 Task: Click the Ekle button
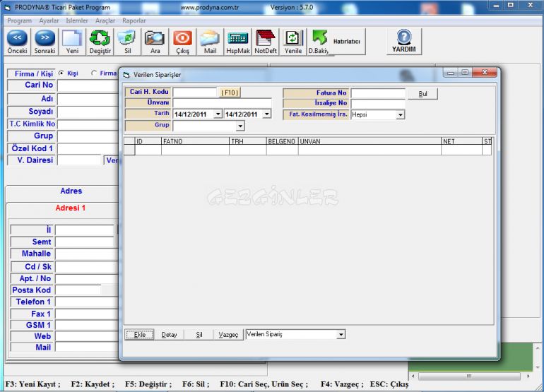point(139,334)
